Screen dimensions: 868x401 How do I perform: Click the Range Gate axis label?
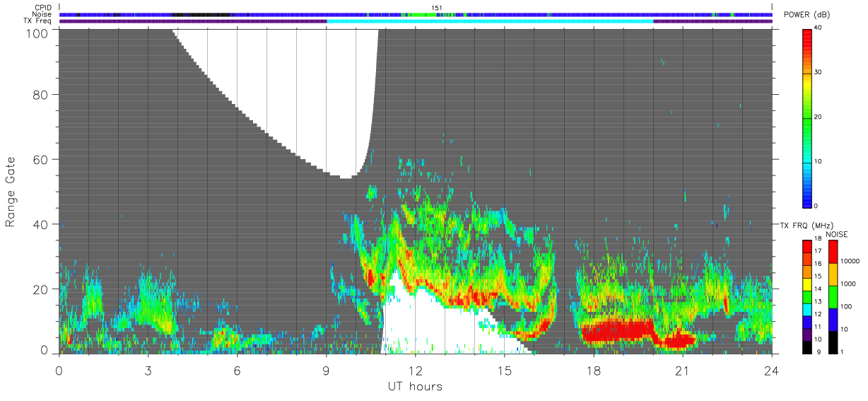click(x=11, y=192)
